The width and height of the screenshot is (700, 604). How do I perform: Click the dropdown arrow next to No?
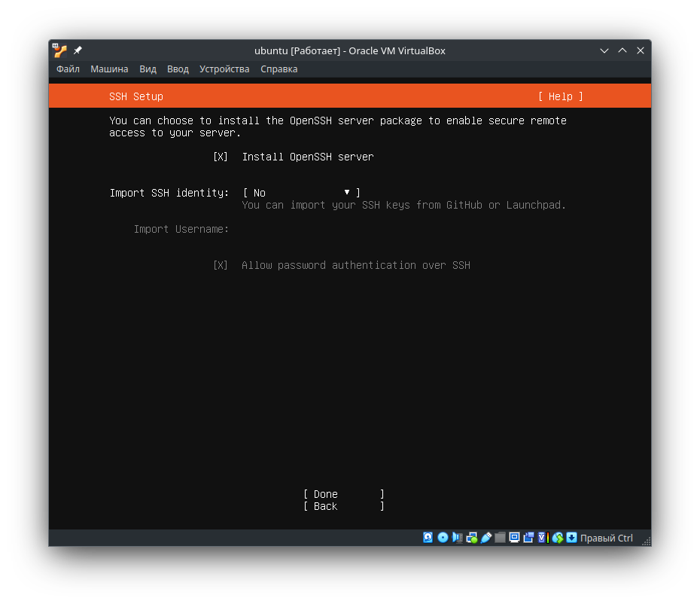click(x=345, y=193)
